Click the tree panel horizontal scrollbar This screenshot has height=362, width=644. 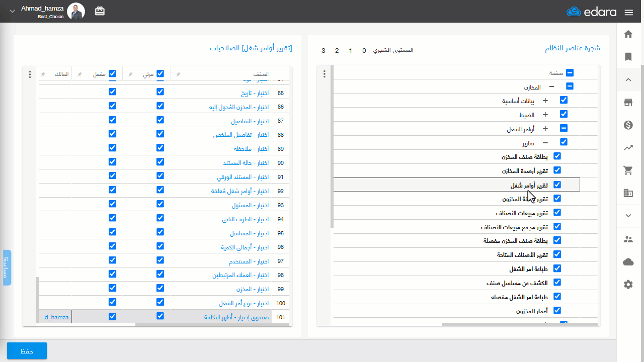520,325
